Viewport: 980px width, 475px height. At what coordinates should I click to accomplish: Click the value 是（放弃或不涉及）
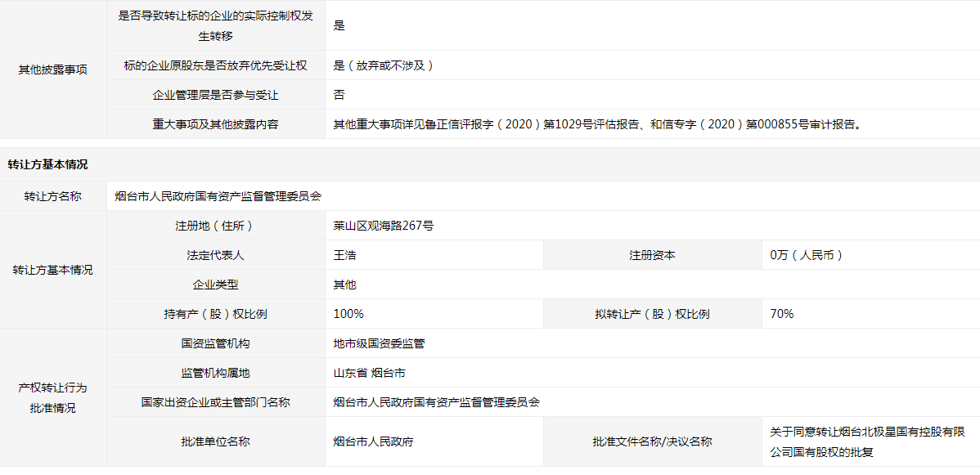click(384, 65)
